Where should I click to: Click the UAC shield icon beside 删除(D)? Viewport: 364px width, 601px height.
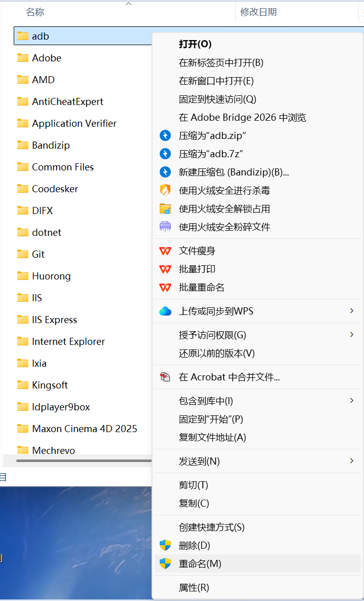click(x=166, y=545)
